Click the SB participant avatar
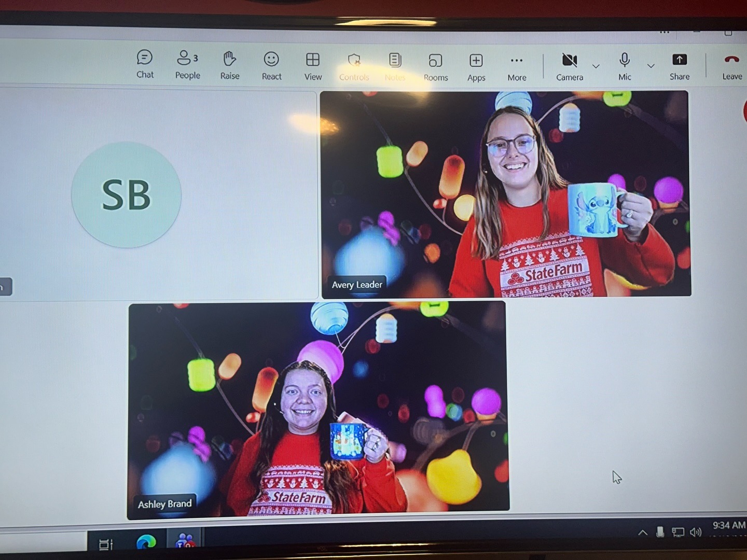Viewport: 747px width, 560px height. point(126,195)
